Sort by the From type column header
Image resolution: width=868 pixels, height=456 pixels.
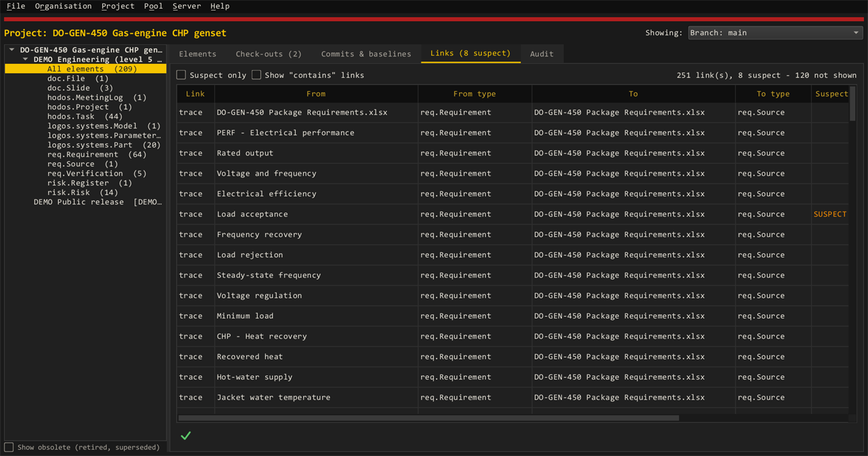[475, 94]
